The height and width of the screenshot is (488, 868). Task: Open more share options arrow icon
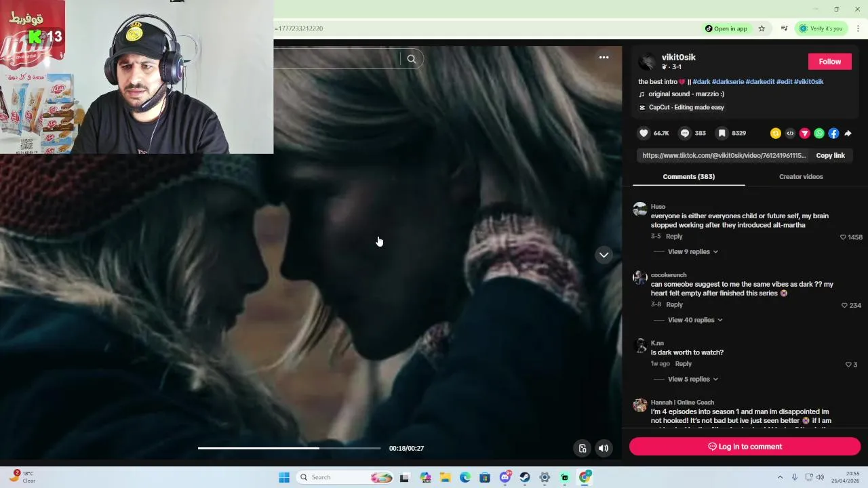848,134
